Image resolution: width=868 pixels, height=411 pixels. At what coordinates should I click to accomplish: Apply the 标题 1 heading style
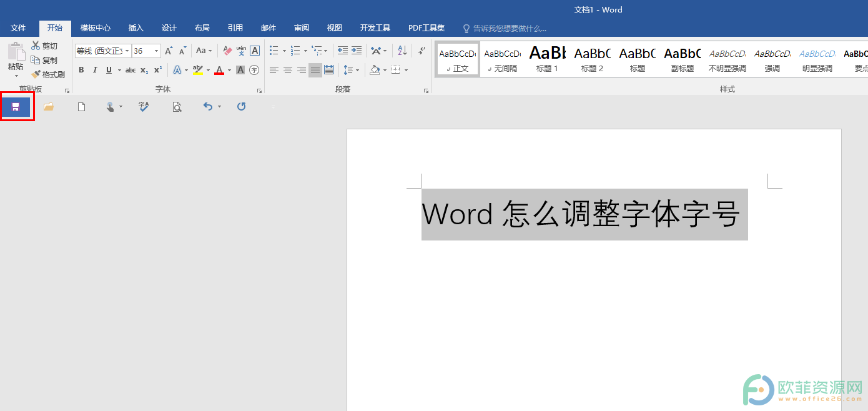pyautogui.click(x=548, y=59)
